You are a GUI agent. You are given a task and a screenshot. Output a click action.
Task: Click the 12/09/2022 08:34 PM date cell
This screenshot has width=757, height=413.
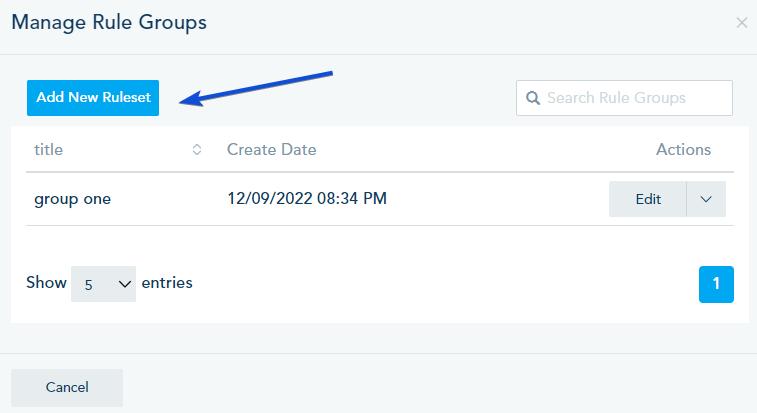point(306,199)
